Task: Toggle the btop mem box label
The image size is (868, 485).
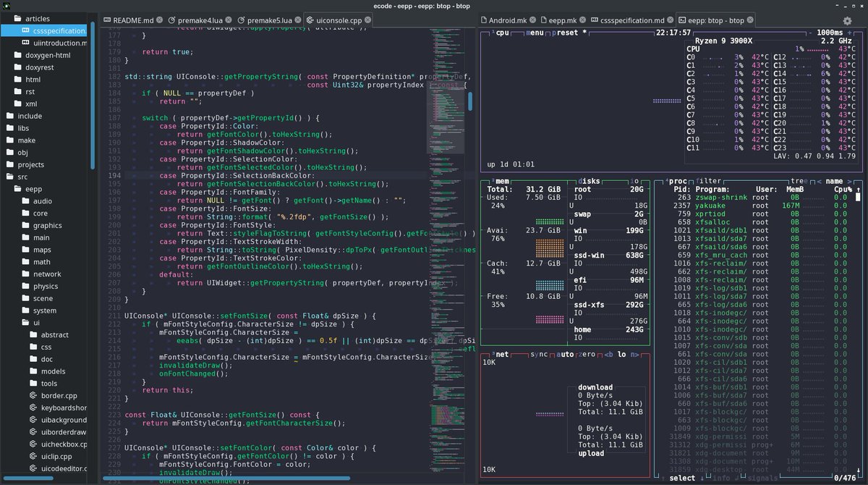Action: tap(501, 181)
